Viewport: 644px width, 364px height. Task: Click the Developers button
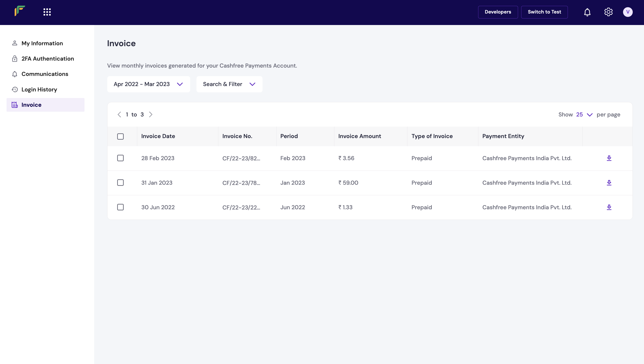coord(498,12)
